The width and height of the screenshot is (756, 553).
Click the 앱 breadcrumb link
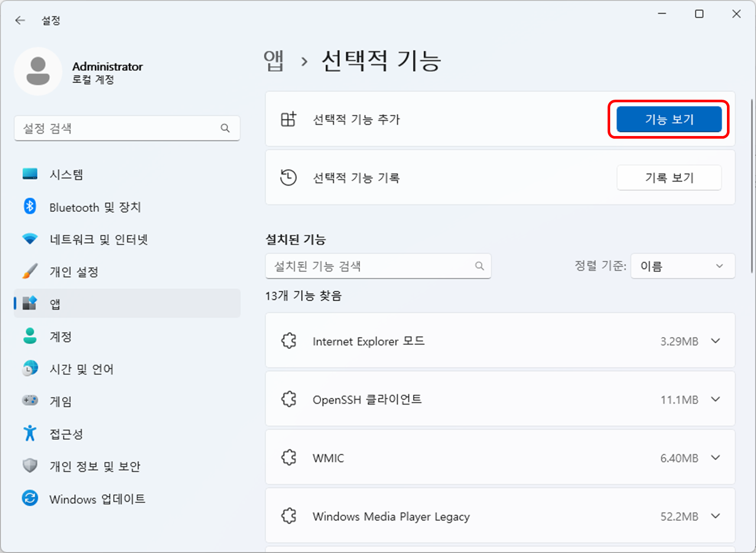tap(273, 61)
